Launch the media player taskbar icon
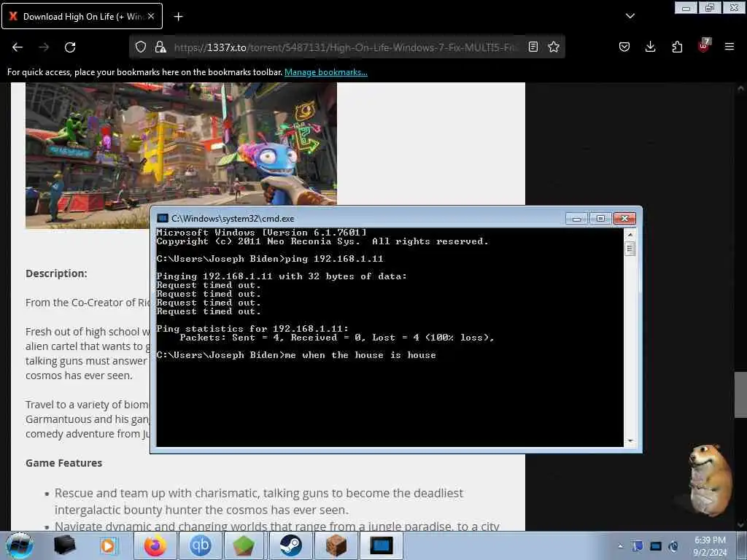 [108, 545]
